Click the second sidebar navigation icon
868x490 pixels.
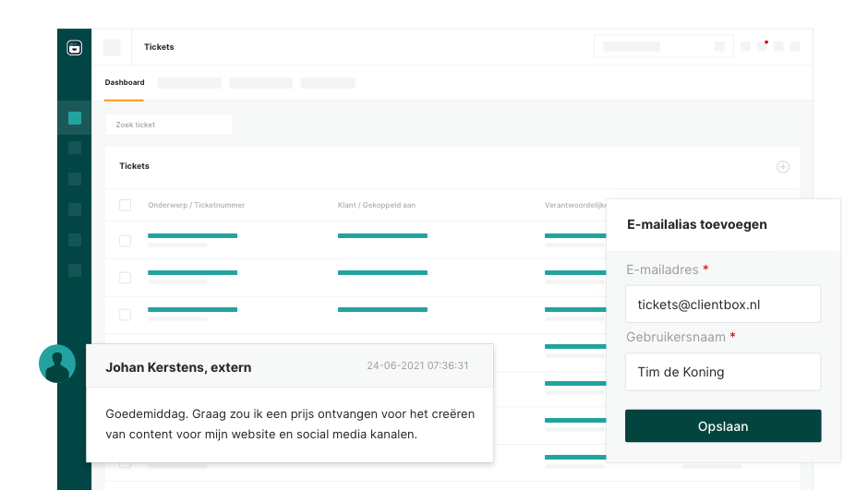coord(75,148)
